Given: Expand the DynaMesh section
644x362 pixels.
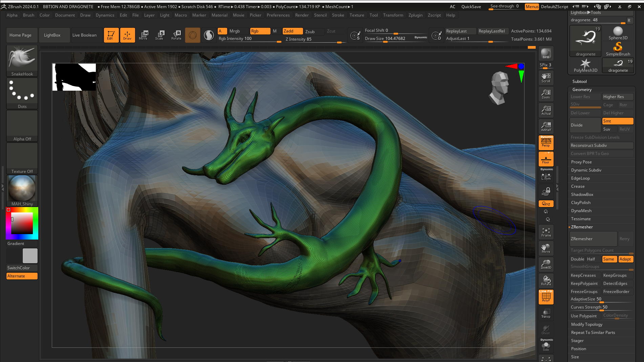Looking at the screenshot, I should pyautogui.click(x=581, y=211).
